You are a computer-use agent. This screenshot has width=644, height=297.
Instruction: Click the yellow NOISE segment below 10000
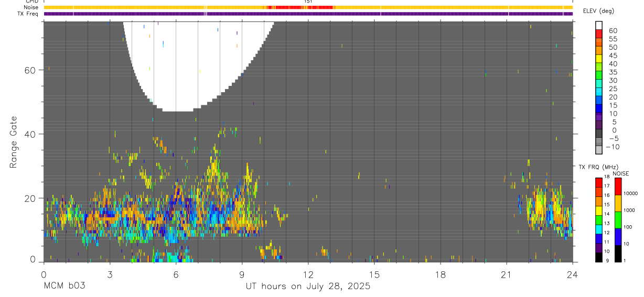(x=618, y=203)
